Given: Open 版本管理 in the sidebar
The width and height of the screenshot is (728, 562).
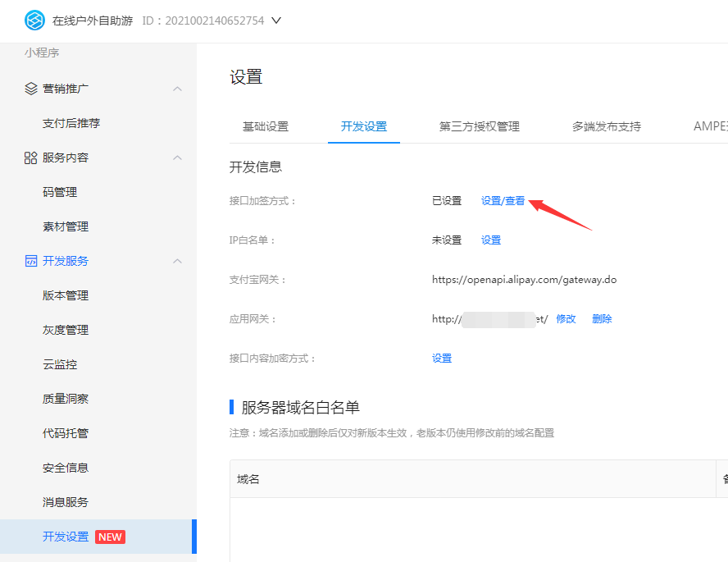Looking at the screenshot, I should click(x=66, y=295).
